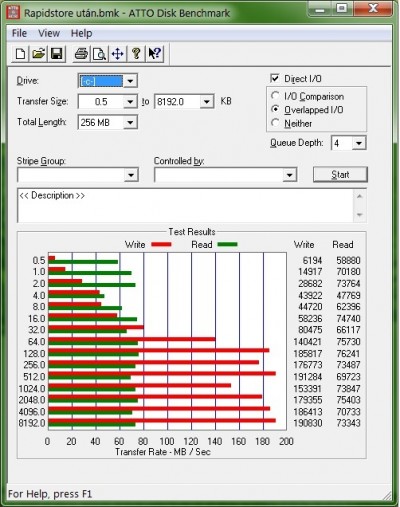Click the Transfer Rate - MB / Sec axis label
This screenshot has height=507, width=400.
click(x=163, y=452)
